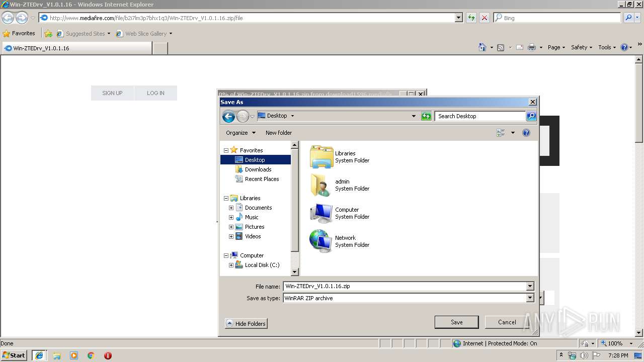This screenshot has height=362, width=644.
Task: Select the Network system folder icon
Action: [320, 241]
